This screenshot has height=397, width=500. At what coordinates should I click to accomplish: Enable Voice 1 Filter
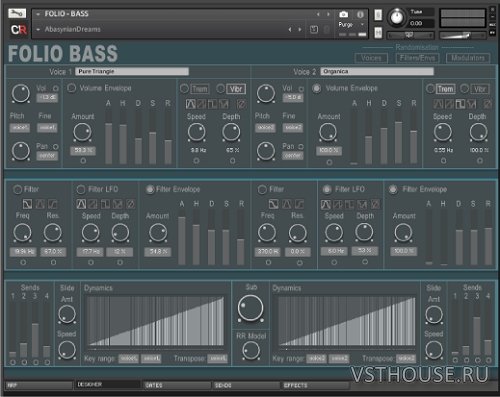tap(17, 189)
